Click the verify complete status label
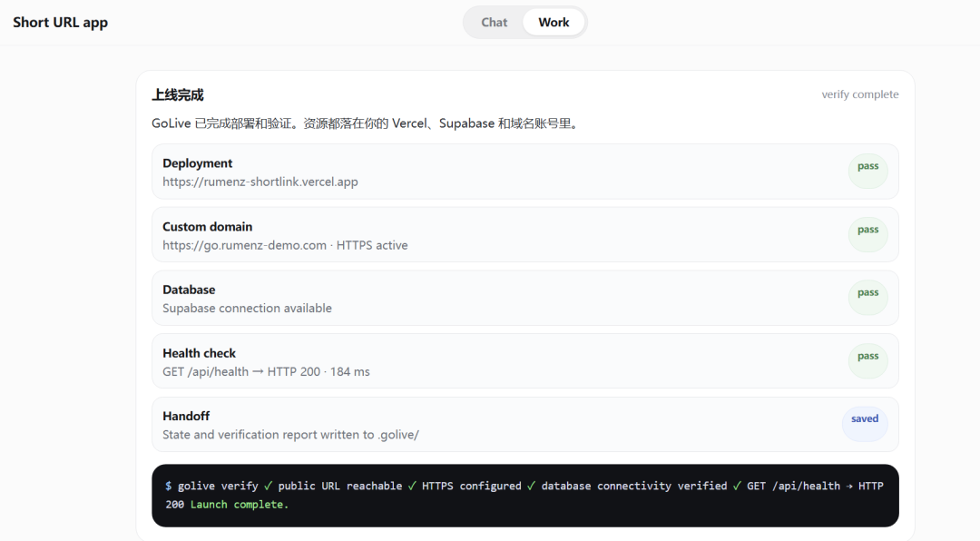The height and width of the screenshot is (541, 980). pos(860,94)
